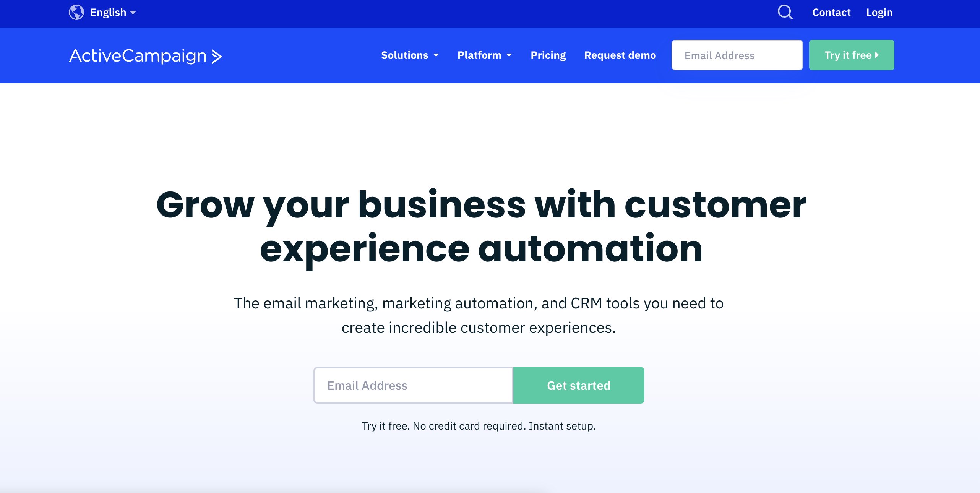Click the Login button
The height and width of the screenshot is (493, 980).
click(x=880, y=12)
